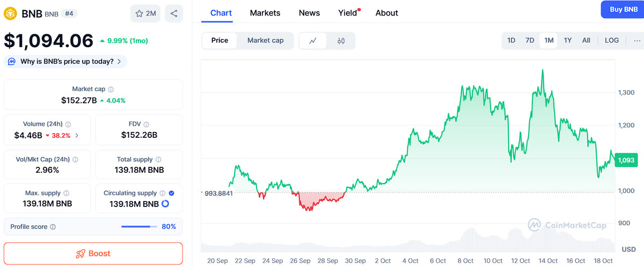Image resolution: width=644 pixels, height=267 pixels.
Task: Select the 7D time range
Action: click(x=530, y=41)
